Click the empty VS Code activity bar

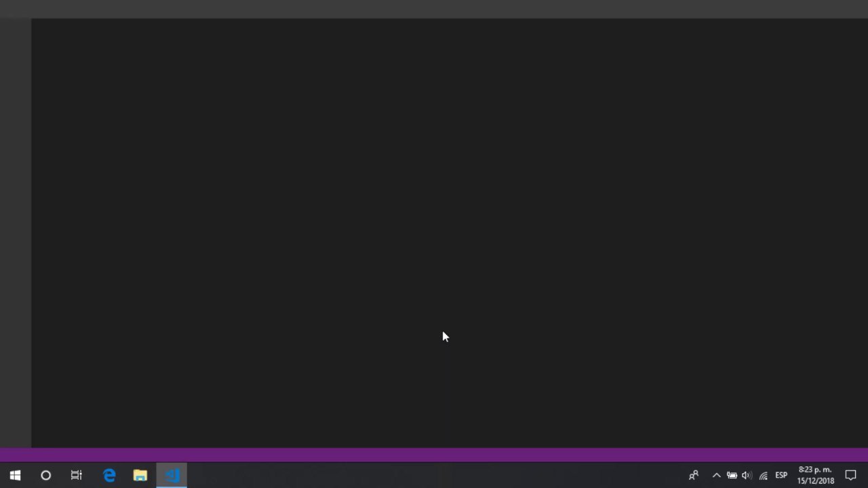(x=16, y=232)
